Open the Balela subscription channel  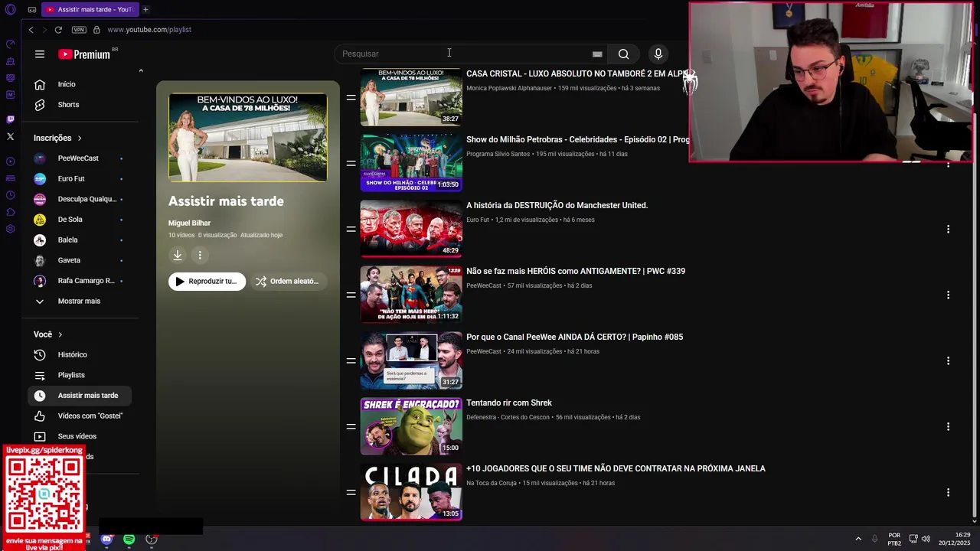pyautogui.click(x=79, y=240)
